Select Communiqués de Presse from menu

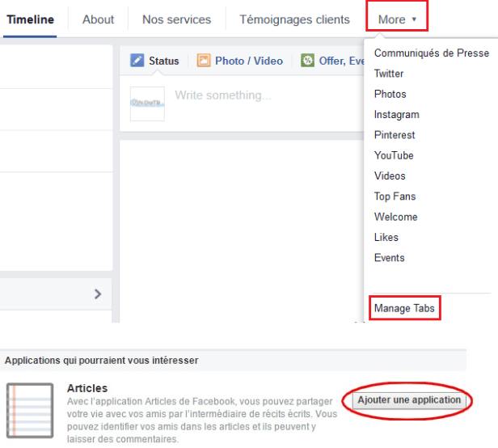(x=432, y=53)
